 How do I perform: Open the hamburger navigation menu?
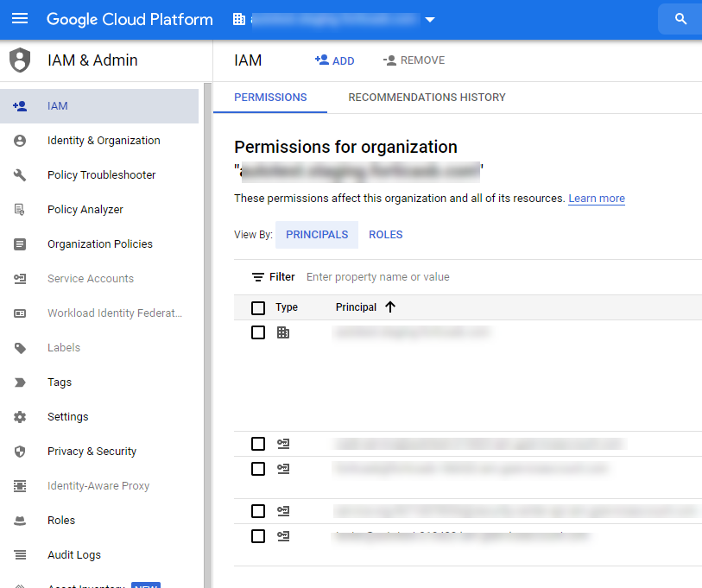tap(20, 19)
